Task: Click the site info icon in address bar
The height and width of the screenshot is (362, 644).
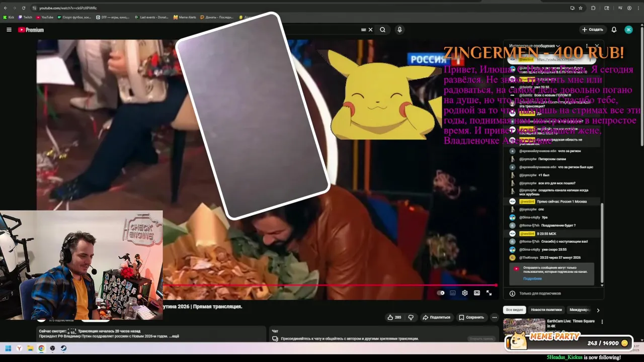Action: coord(34,8)
